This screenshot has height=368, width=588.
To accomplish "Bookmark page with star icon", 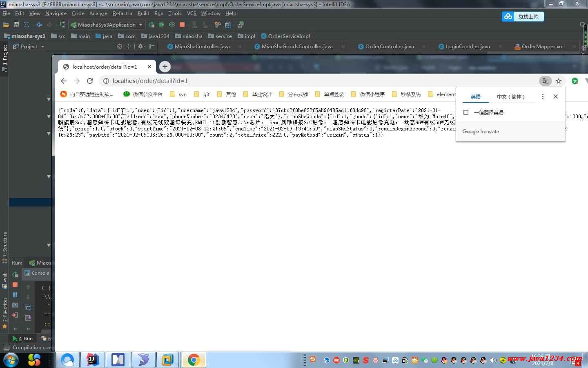I will [x=559, y=81].
